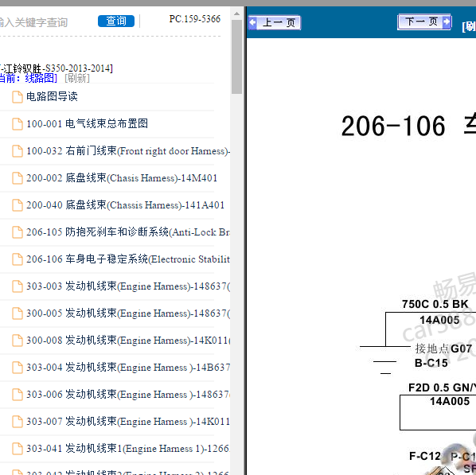Click the sidebar scrollbar thumb
This screenshot has width=476, height=475.
pyautogui.click(x=236, y=56)
